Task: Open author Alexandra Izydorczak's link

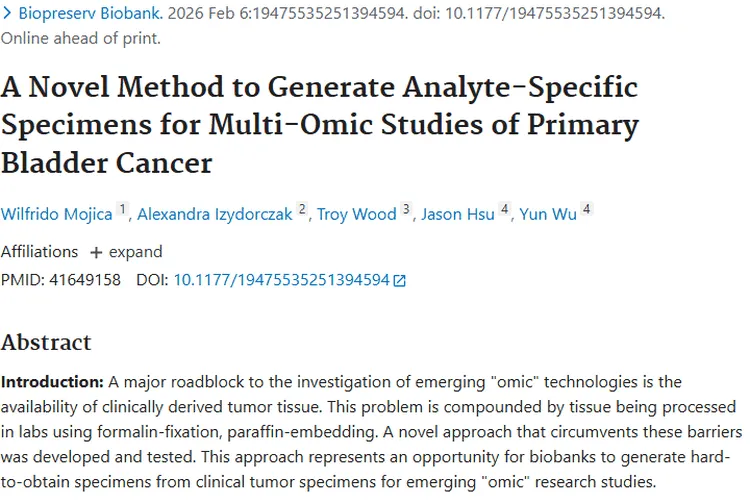Action: pyautogui.click(x=215, y=214)
